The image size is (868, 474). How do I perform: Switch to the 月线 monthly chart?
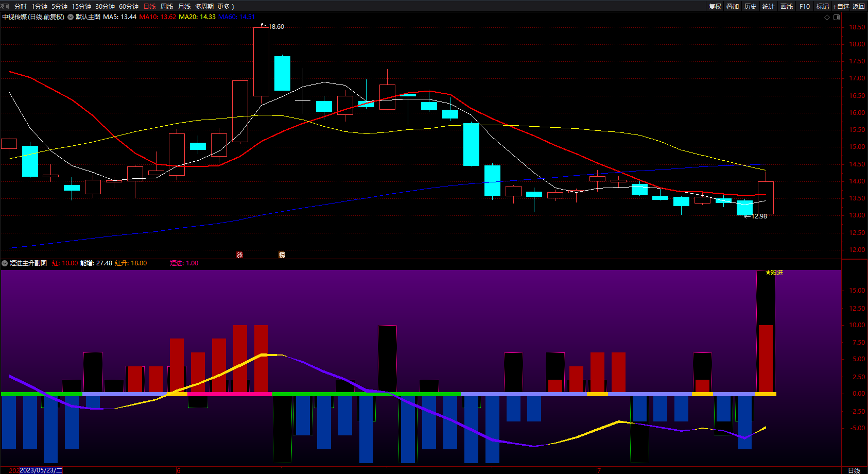click(x=184, y=6)
